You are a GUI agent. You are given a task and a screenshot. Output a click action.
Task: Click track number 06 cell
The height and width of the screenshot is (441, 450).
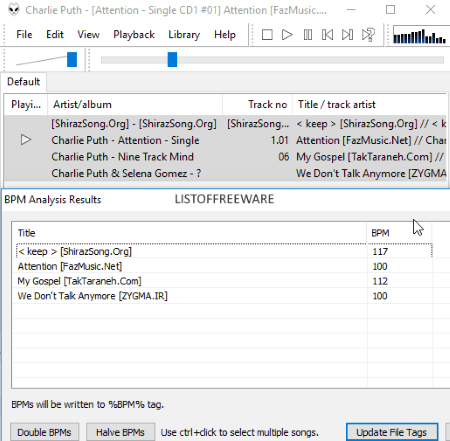[284, 157]
